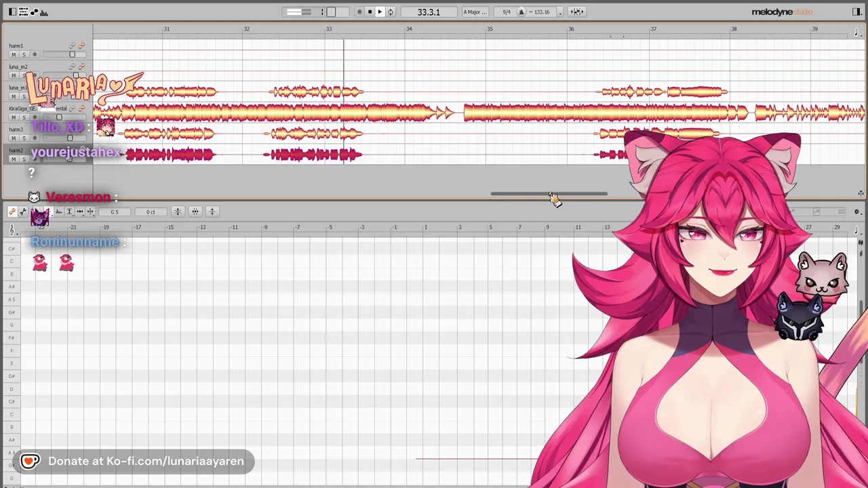Click the 0 ct cents field
This screenshot has height=488, width=868.
click(150, 212)
